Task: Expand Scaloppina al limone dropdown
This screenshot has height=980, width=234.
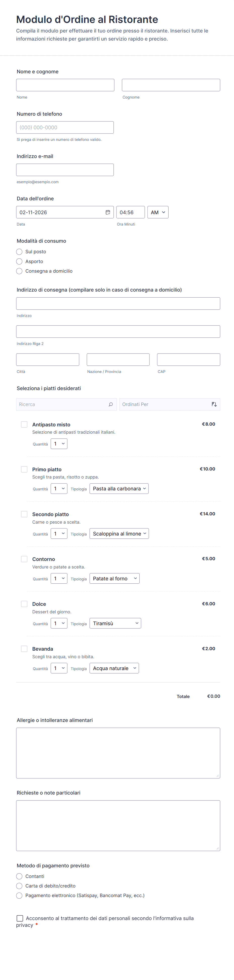Action: click(x=119, y=534)
